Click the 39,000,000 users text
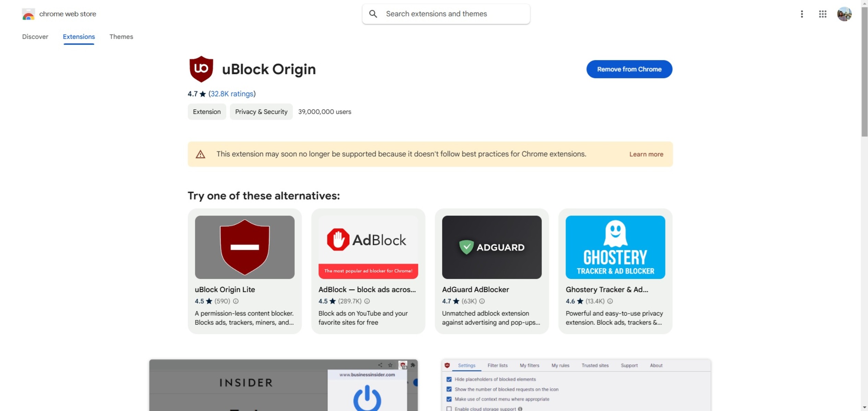 point(324,112)
